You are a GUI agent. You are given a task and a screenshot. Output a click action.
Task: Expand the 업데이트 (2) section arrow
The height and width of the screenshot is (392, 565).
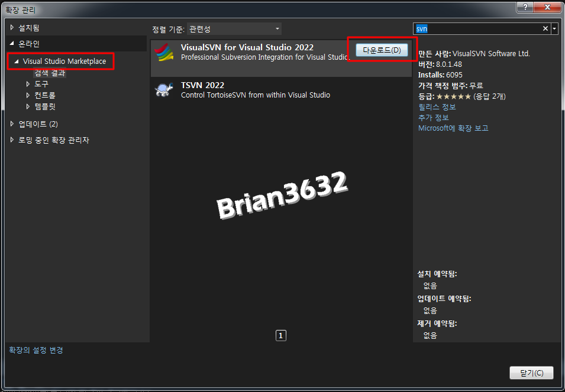12,124
